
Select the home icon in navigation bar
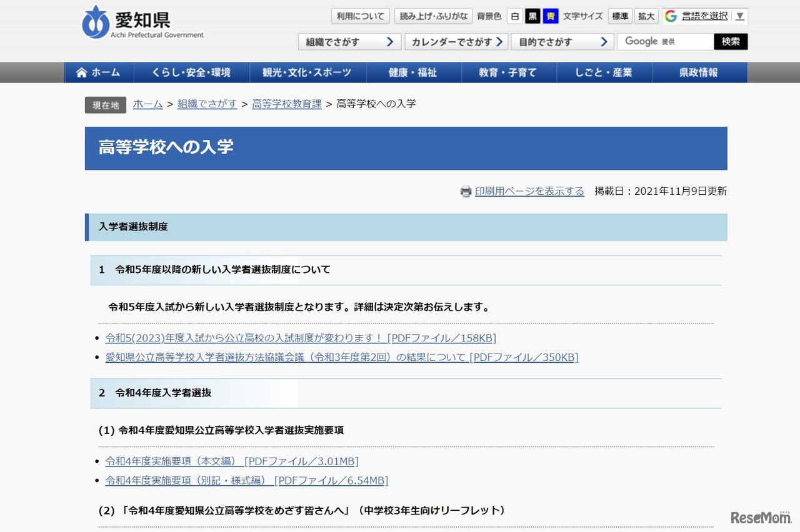point(81,72)
